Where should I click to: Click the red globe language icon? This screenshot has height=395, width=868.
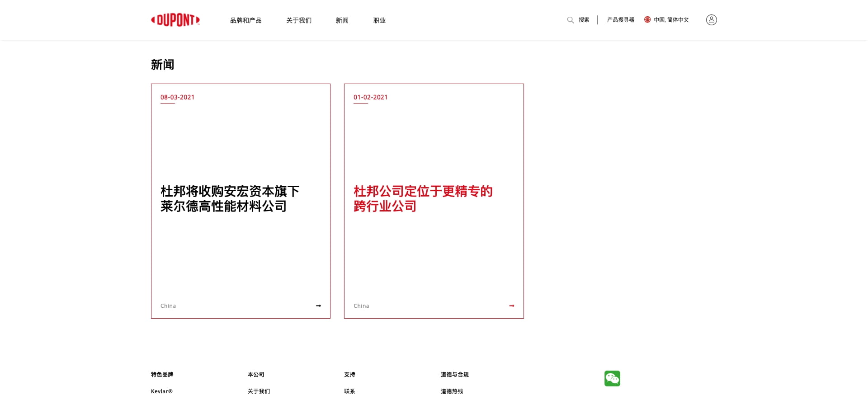pyautogui.click(x=647, y=19)
